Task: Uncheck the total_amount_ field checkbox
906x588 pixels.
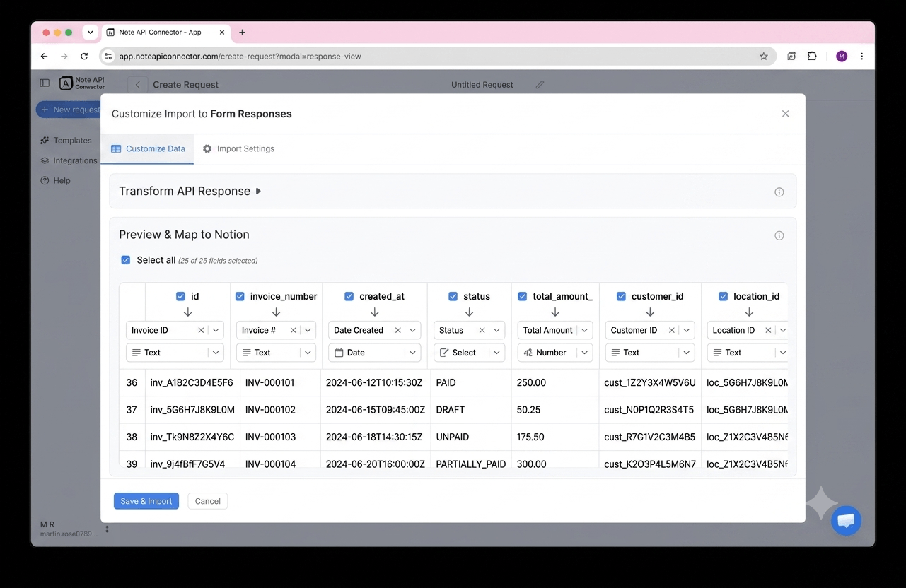Action: (x=522, y=296)
